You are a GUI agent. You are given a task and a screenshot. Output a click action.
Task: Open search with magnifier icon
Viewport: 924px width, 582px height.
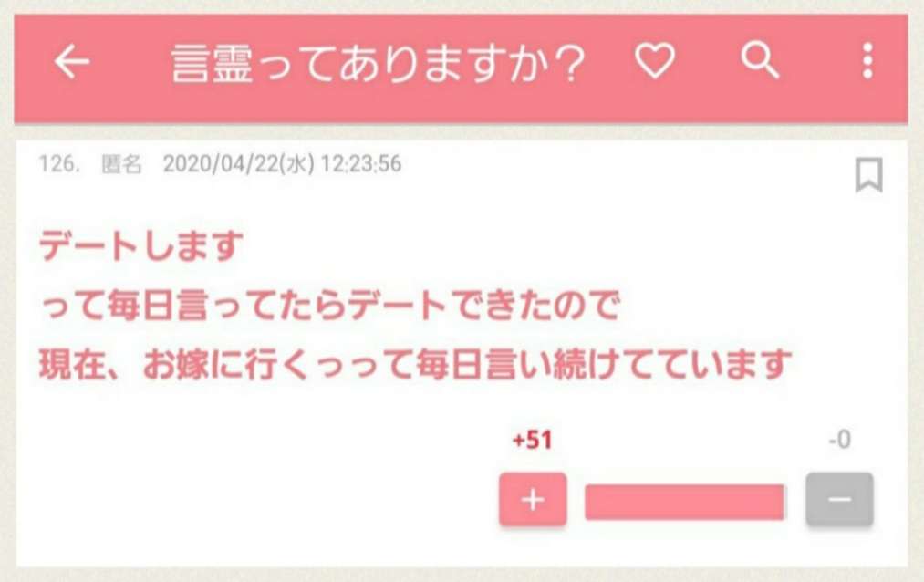pos(760,60)
